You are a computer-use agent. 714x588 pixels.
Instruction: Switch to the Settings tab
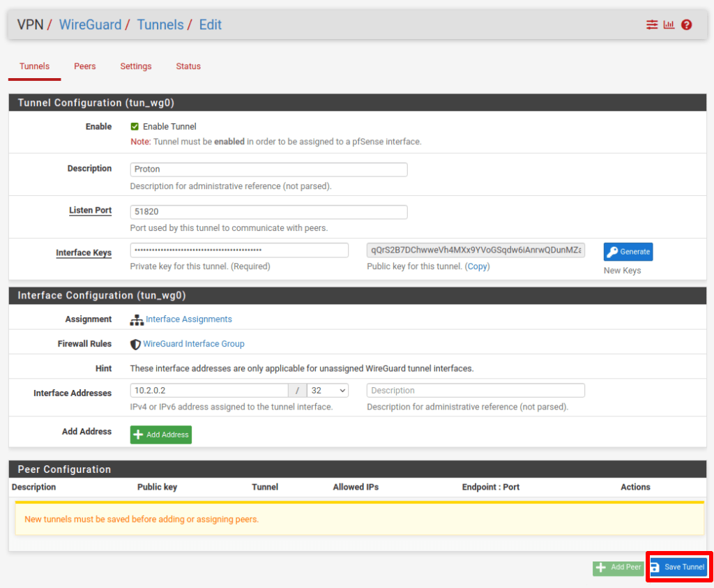(136, 66)
